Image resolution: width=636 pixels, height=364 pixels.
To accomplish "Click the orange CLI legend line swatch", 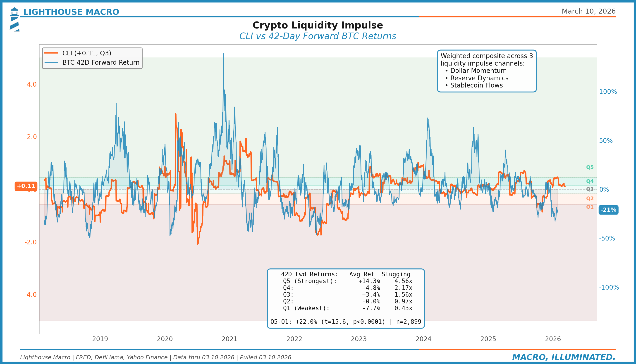I will click(51, 53).
